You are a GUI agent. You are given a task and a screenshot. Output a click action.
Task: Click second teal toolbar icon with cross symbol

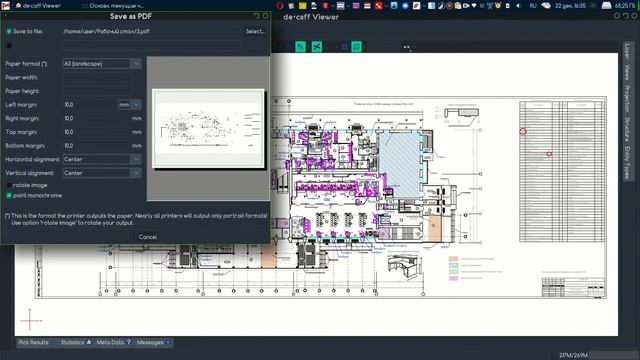click(317, 47)
